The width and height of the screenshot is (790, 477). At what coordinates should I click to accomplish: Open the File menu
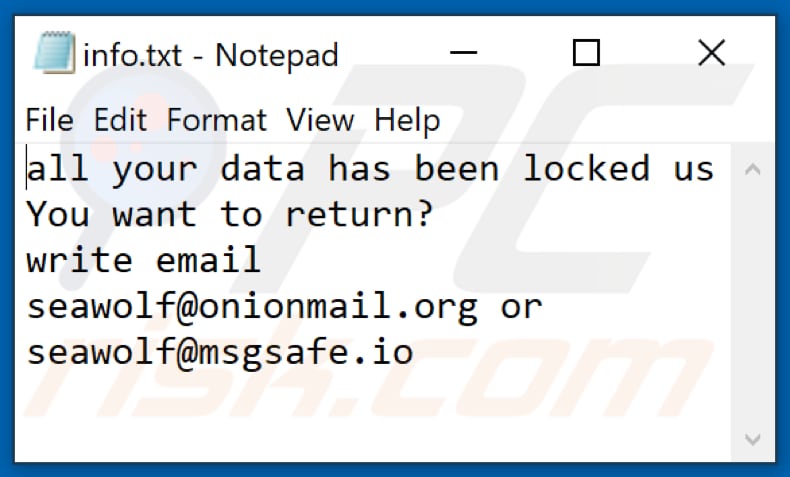click(x=49, y=121)
